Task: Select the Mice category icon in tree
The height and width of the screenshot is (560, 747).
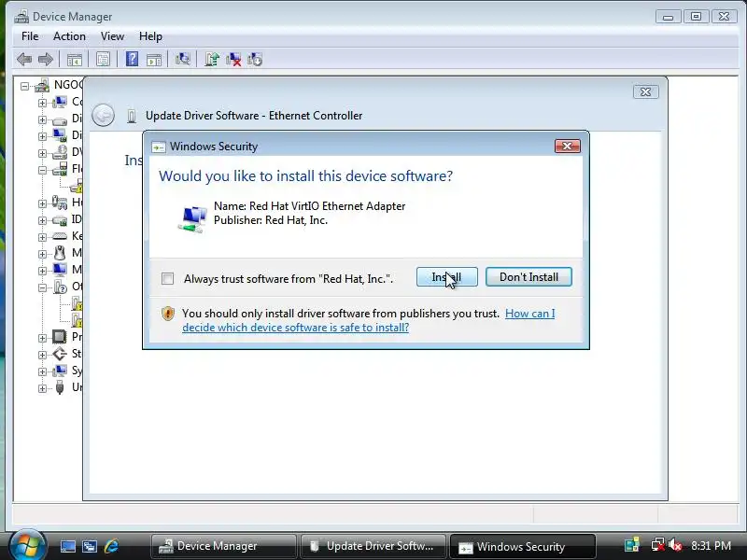Action: pyautogui.click(x=60, y=252)
